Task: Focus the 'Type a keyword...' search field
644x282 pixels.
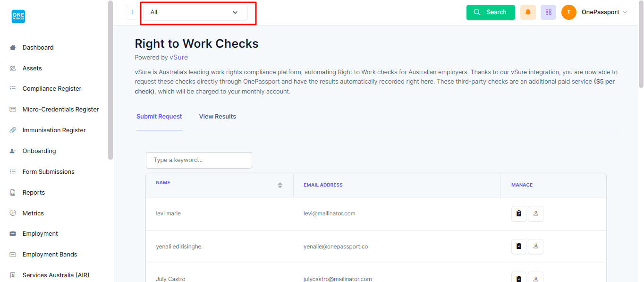Action: [x=199, y=160]
